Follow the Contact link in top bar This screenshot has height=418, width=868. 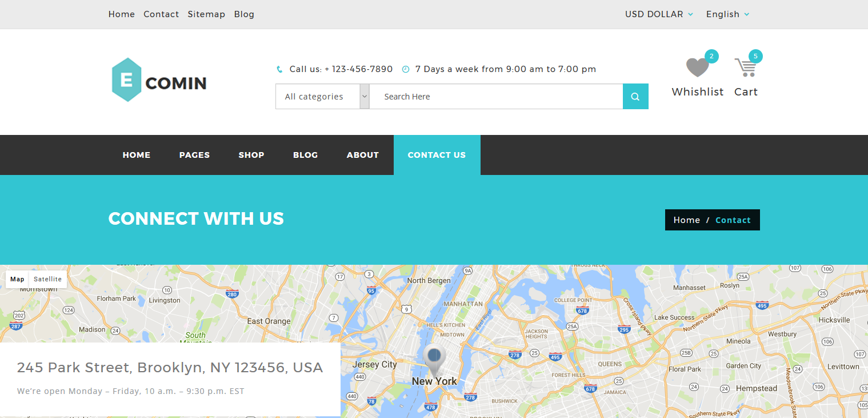[x=161, y=14]
